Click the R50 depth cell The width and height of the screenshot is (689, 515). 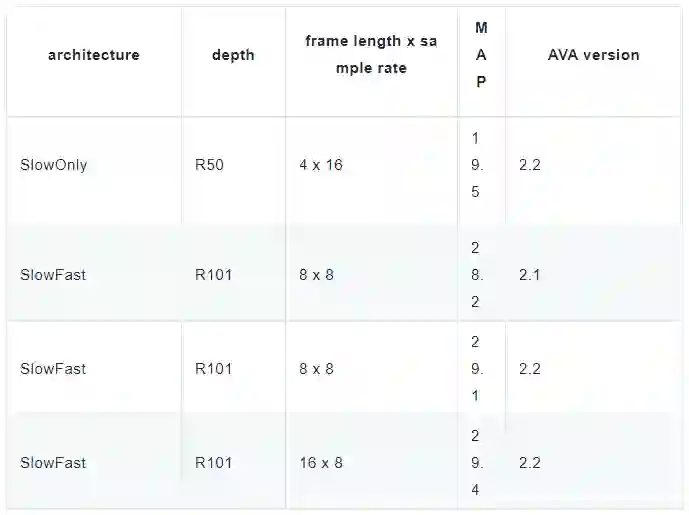(209, 165)
